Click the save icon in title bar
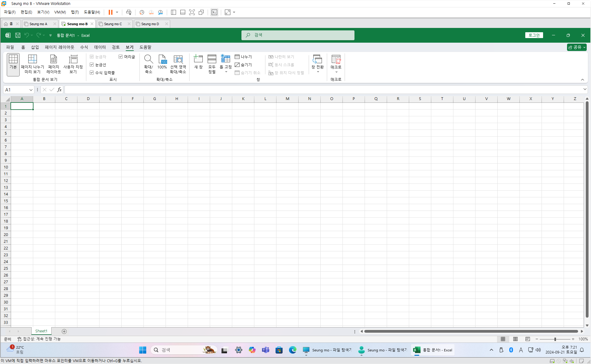This screenshot has width=591, height=364. click(x=18, y=35)
